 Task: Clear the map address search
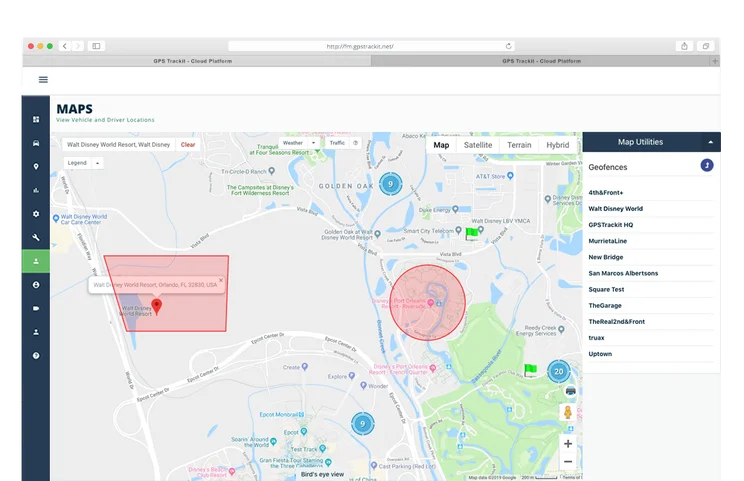click(x=188, y=145)
